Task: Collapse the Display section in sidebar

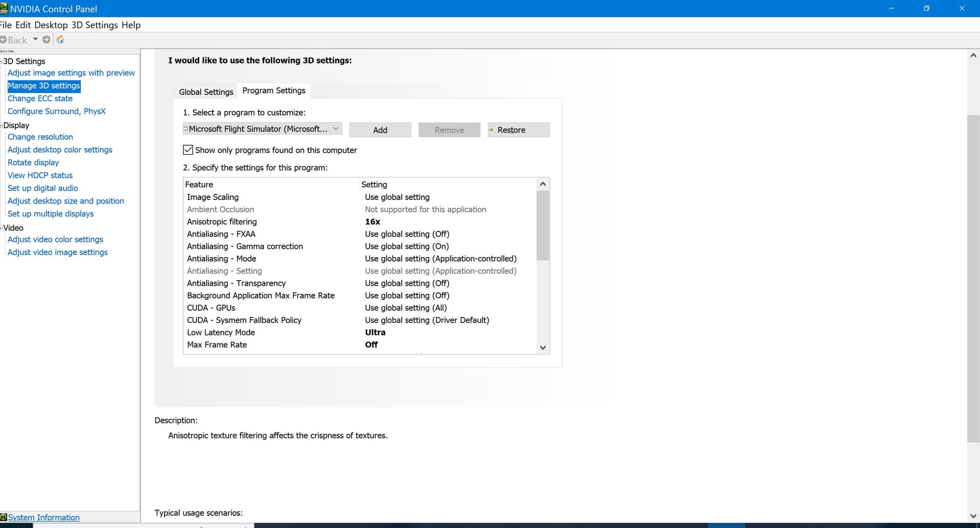Action: [x=2, y=125]
